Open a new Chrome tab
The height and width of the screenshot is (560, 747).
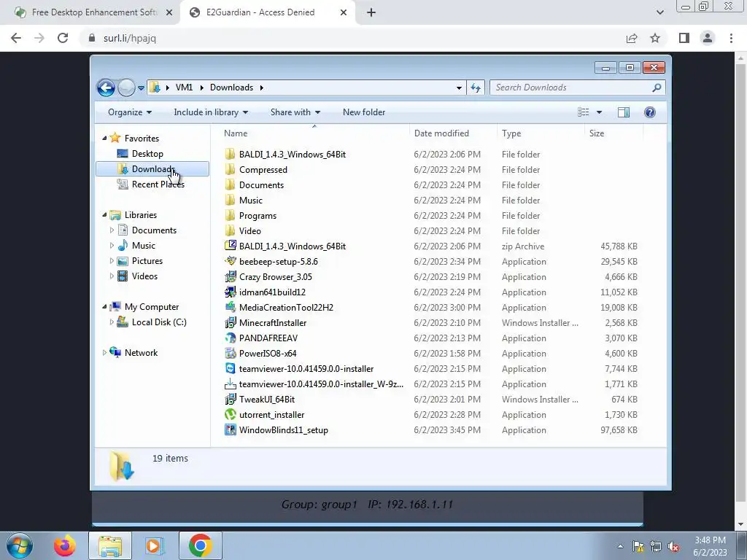tap(371, 13)
